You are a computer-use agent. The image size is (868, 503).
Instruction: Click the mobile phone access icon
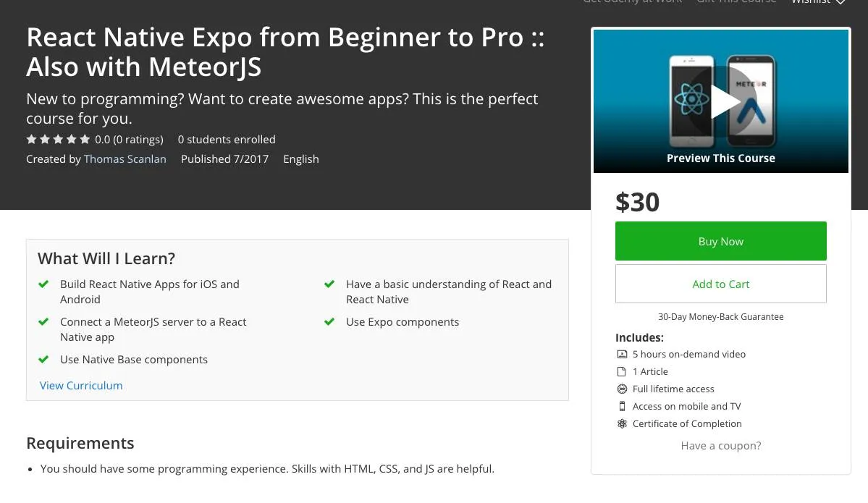[x=621, y=407]
